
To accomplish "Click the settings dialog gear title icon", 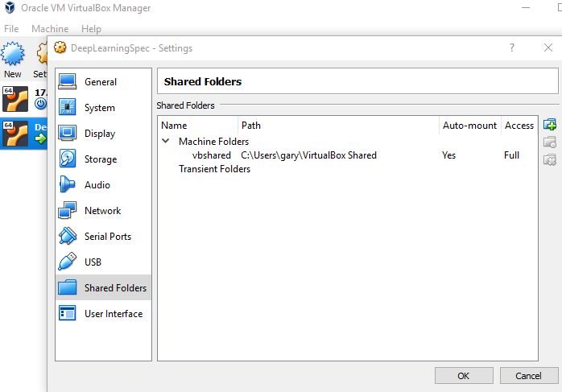I will pyautogui.click(x=60, y=47).
